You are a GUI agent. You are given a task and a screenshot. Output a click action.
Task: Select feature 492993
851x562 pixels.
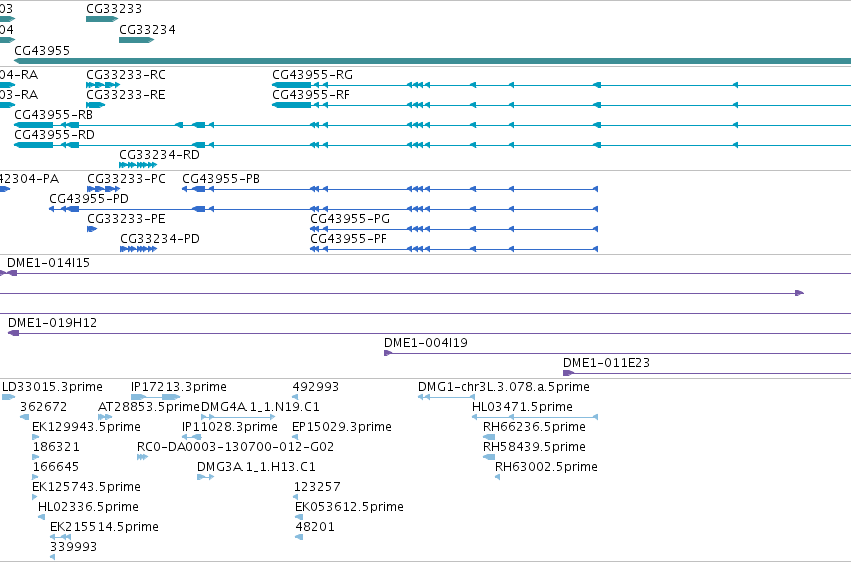(x=316, y=387)
